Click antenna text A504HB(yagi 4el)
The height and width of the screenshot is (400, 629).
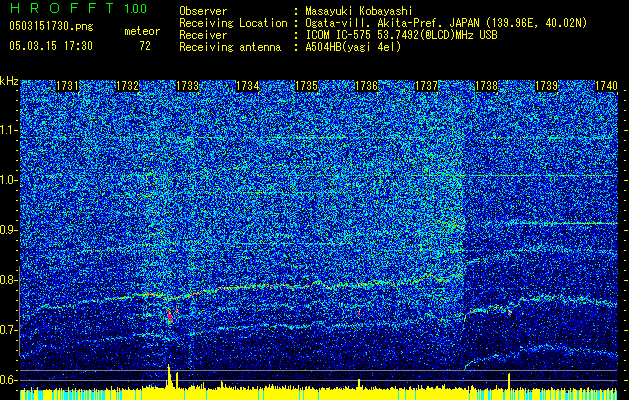[353, 47]
